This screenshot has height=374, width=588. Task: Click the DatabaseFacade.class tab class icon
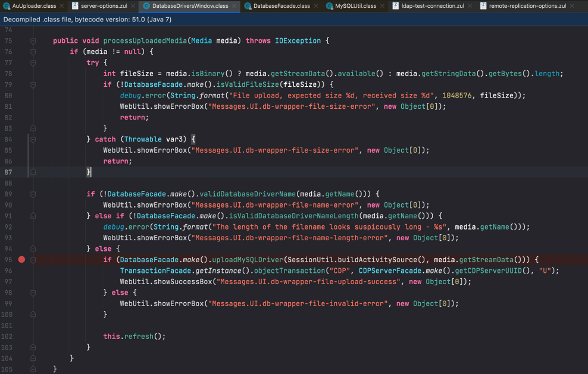point(248,6)
